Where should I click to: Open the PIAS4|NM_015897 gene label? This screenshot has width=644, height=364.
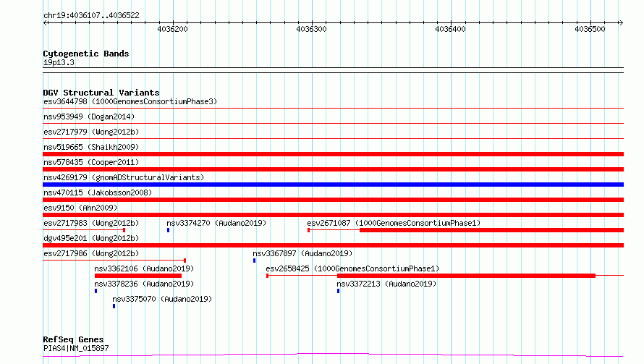76,348
